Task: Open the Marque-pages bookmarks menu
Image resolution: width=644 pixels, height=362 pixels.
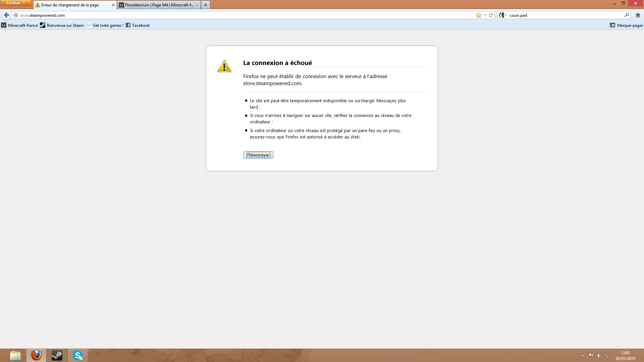Action: pos(626,25)
